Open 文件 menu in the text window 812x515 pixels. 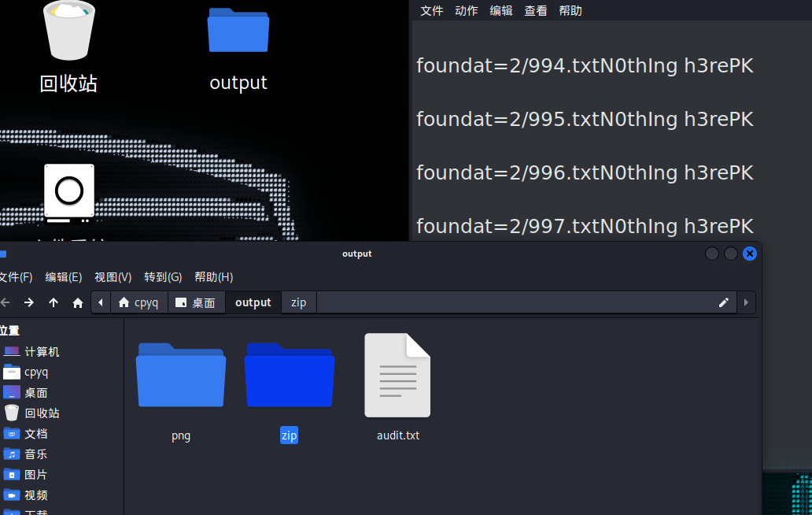(432, 11)
